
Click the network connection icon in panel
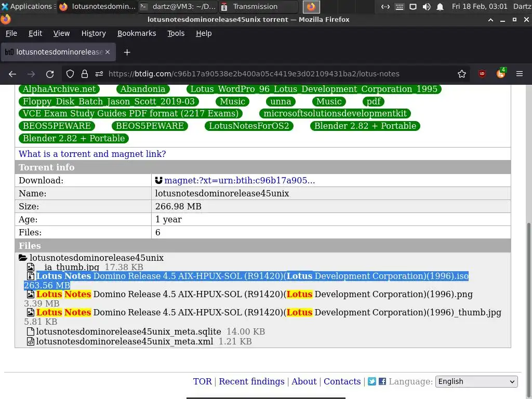(x=385, y=7)
